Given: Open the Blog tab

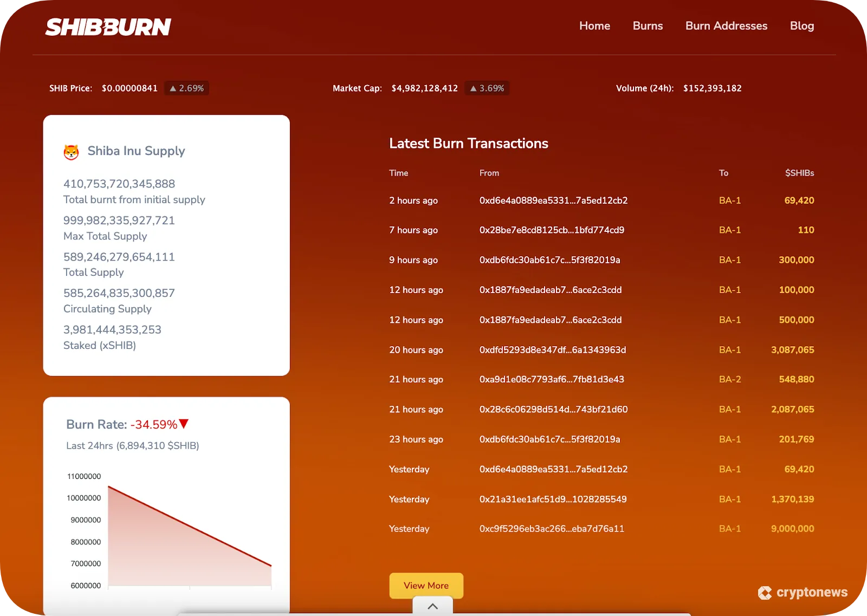Looking at the screenshot, I should click(x=802, y=25).
